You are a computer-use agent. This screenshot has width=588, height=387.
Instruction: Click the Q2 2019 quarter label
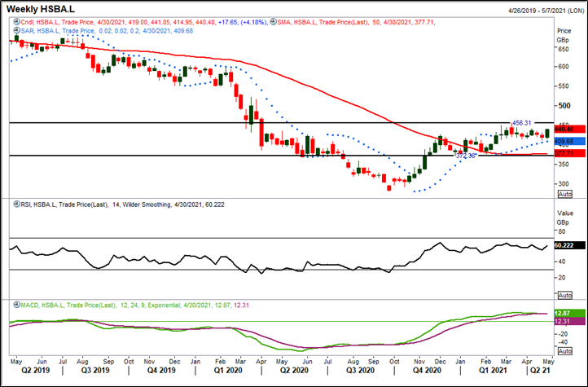(36, 371)
